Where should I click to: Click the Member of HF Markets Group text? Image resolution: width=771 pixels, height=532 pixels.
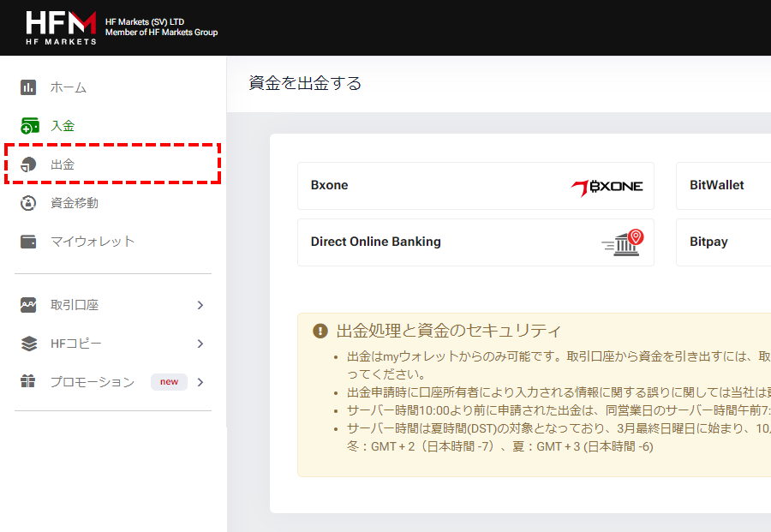[x=161, y=33]
